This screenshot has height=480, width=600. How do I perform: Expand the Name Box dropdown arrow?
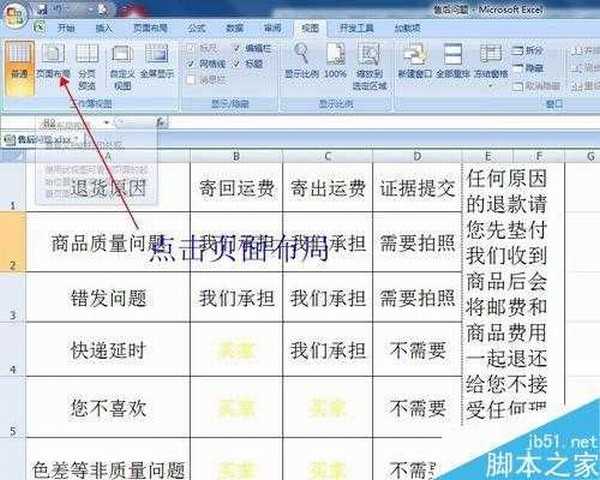coord(106,123)
